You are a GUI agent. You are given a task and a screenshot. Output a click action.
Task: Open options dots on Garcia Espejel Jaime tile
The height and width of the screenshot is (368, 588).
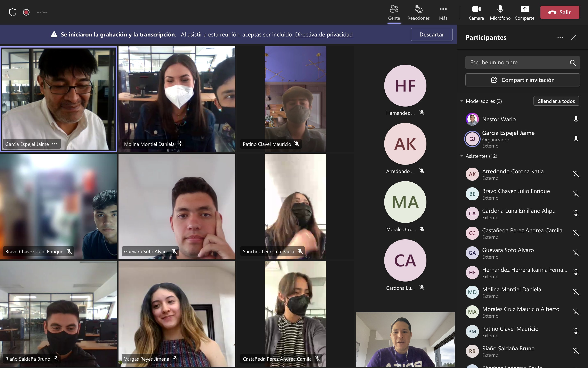(x=55, y=144)
